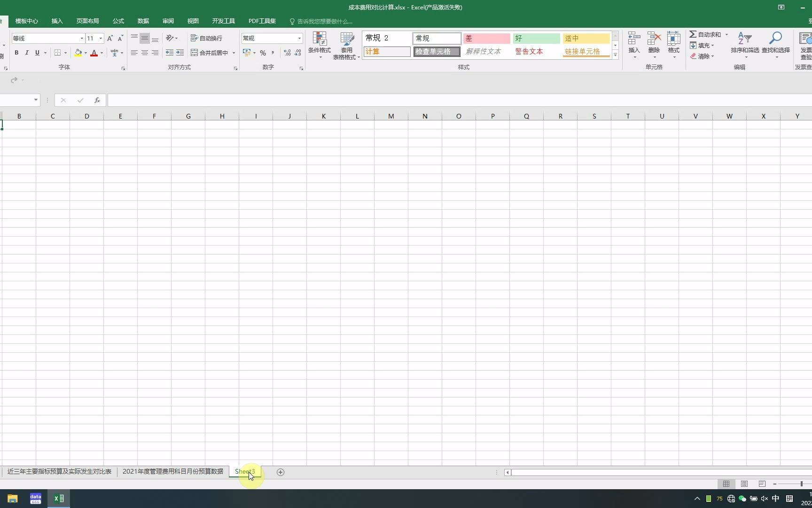Open the 开发工具 ribbon tab
This screenshot has width=812, height=508.
(223, 21)
